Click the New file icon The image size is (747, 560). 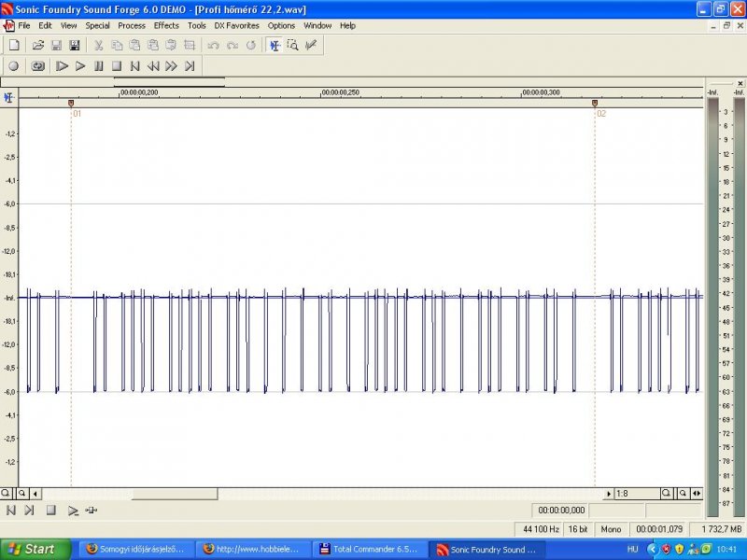14,45
